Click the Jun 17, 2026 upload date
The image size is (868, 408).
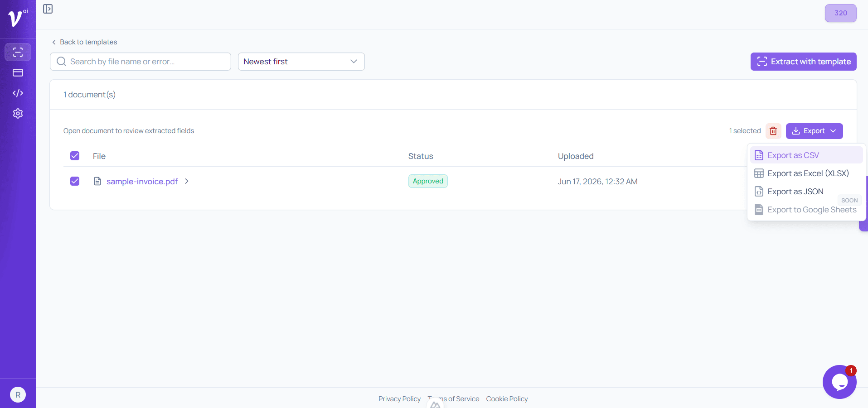pos(597,182)
